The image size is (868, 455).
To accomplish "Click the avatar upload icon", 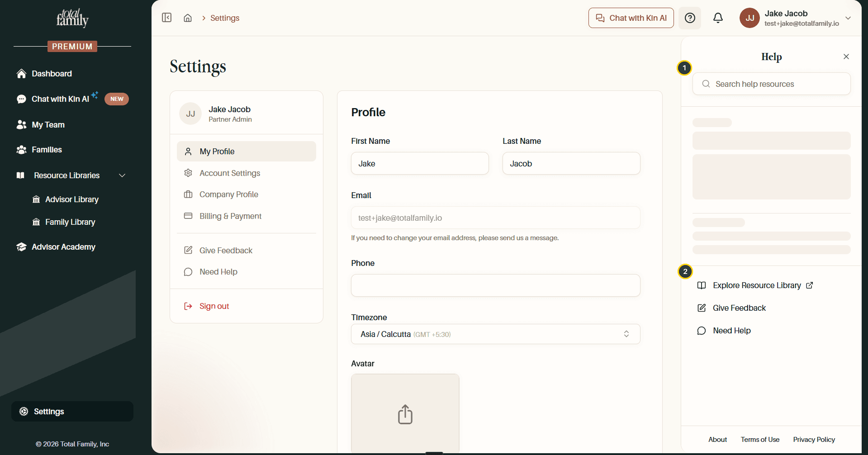I will point(405,414).
